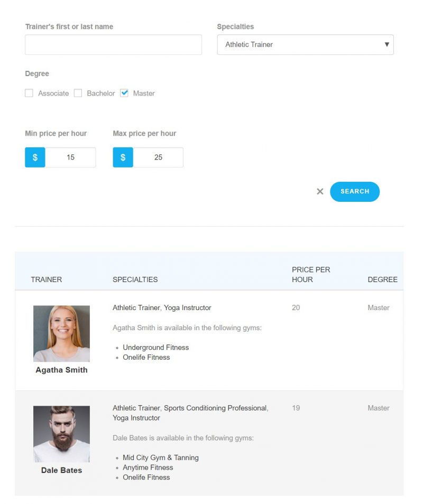This screenshot has height=504, width=423.
Task: Click the TRAINER column header
Action: coord(47,279)
